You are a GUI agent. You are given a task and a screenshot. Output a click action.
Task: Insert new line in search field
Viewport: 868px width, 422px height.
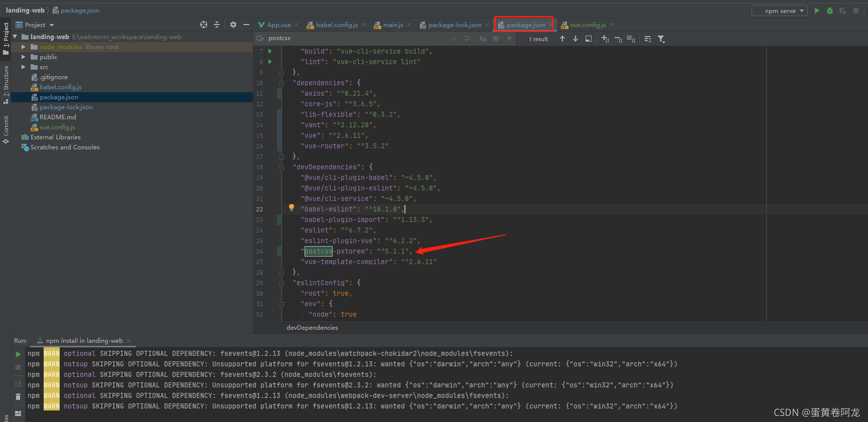pos(467,39)
